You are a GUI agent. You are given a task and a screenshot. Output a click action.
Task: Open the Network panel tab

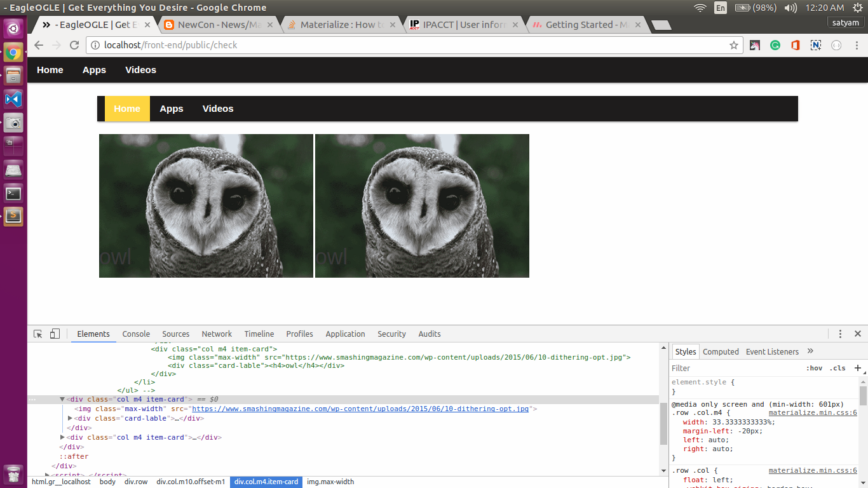click(217, 334)
